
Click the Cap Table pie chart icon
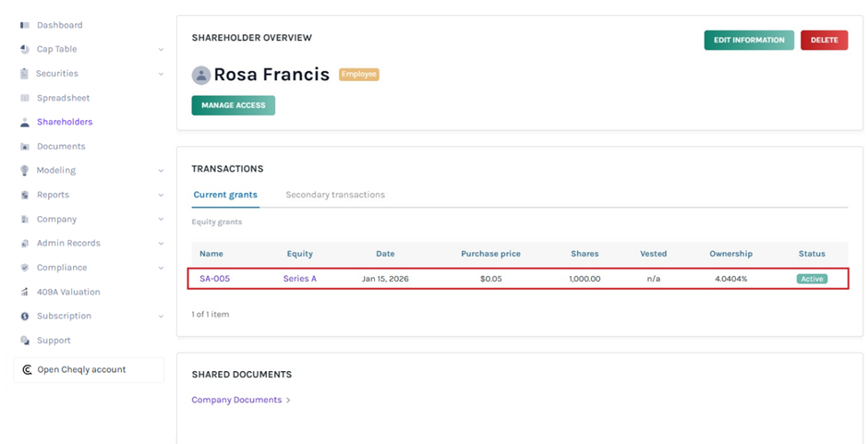[25, 49]
